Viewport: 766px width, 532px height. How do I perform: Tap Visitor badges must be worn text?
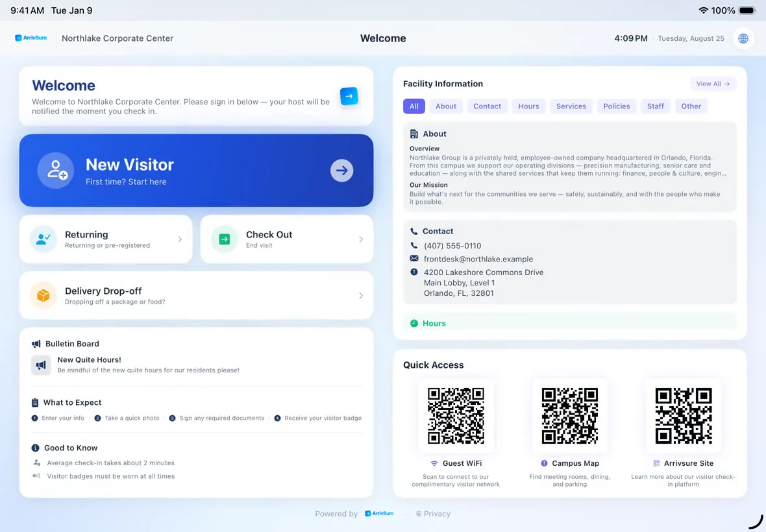point(110,476)
